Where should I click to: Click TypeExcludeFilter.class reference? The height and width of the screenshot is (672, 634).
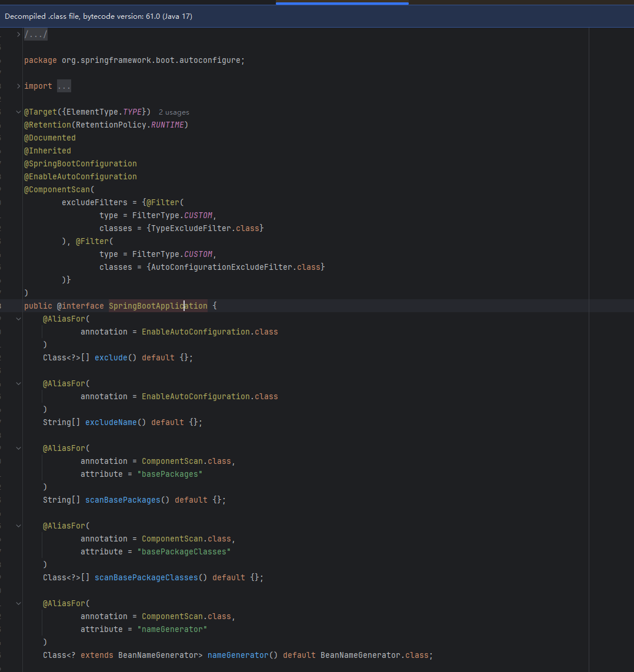coord(205,229)
